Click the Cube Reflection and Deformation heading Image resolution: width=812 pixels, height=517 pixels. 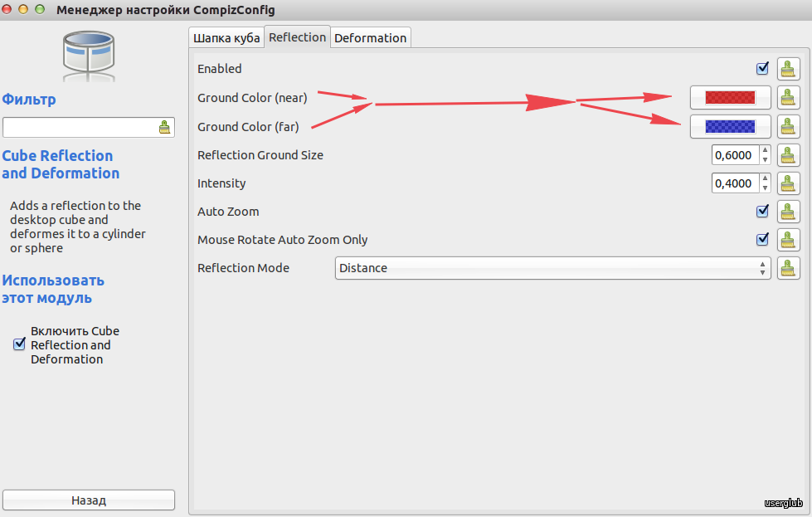(x=61, y=164)
